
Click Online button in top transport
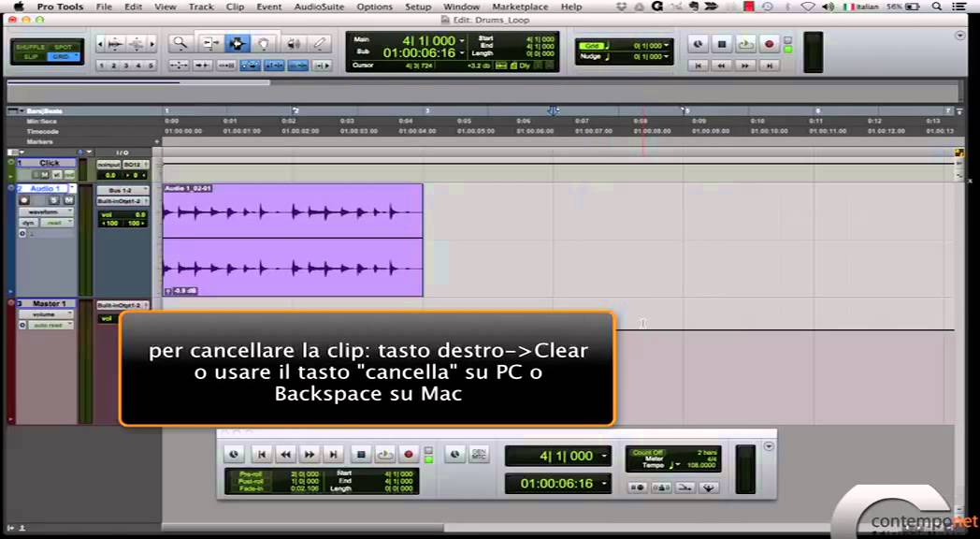[698, 44]
